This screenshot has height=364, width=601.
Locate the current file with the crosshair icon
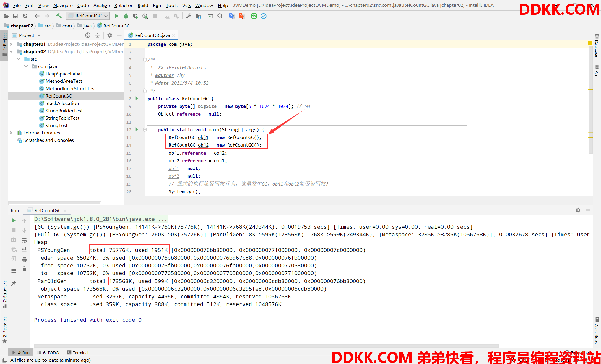point(88,35)
